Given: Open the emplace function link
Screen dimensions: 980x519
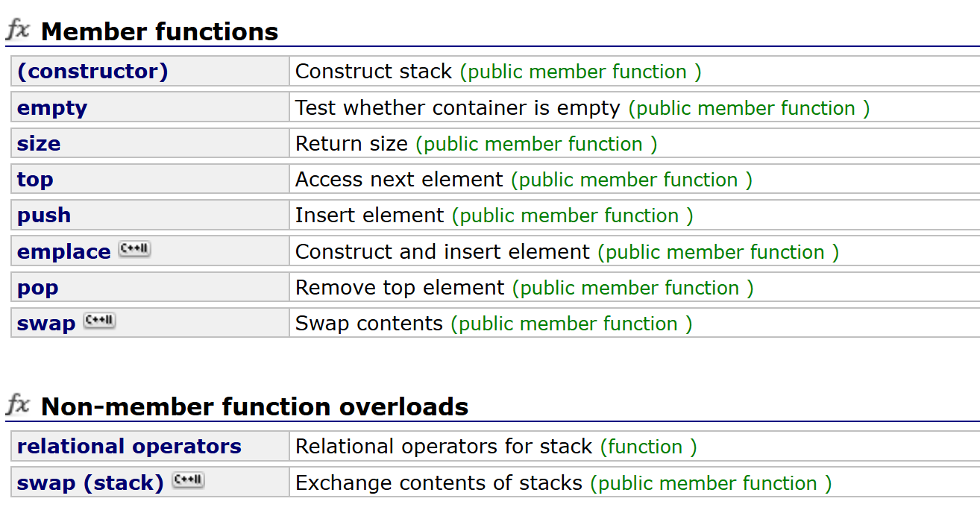Looking at the screenshot, I should click(x=63, y=252).
